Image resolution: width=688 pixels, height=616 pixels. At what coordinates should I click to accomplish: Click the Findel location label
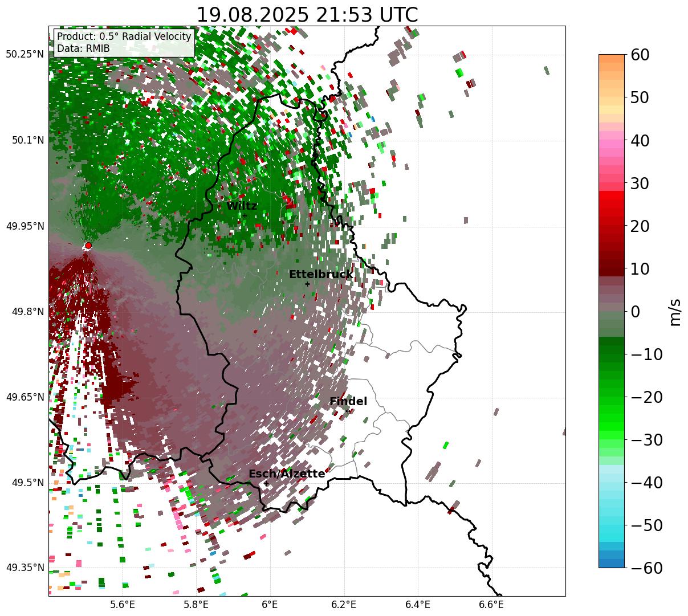(348, 401)
